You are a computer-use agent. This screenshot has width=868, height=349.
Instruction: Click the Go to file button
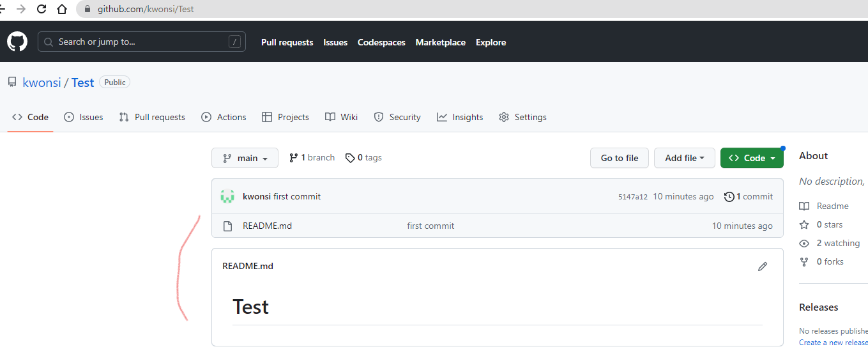[x=620, y=158]
